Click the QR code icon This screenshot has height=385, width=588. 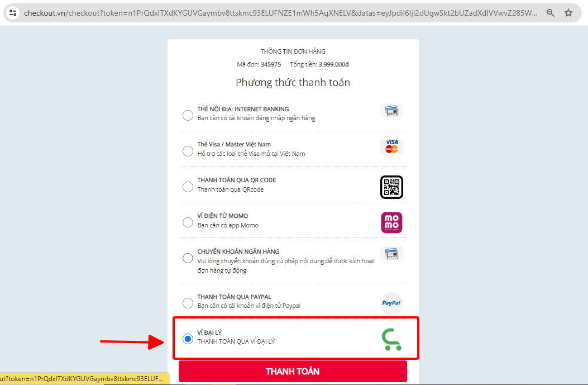coord(391,187)
